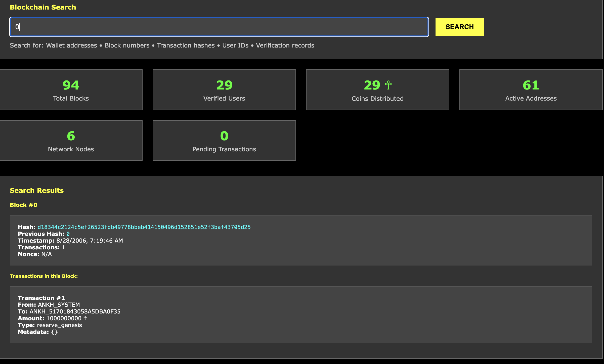This screenshot has height=364, width=604.
Task: Click the recipient address ANKH_51701843058A5DBA0F35
Action: [75, 311]
